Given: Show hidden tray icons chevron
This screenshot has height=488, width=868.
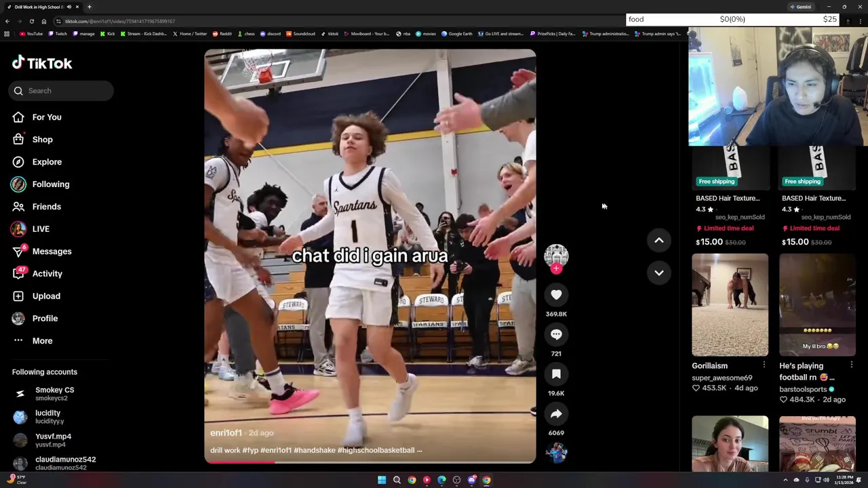Looking at the screenshot, I should (x=785, y=480).
